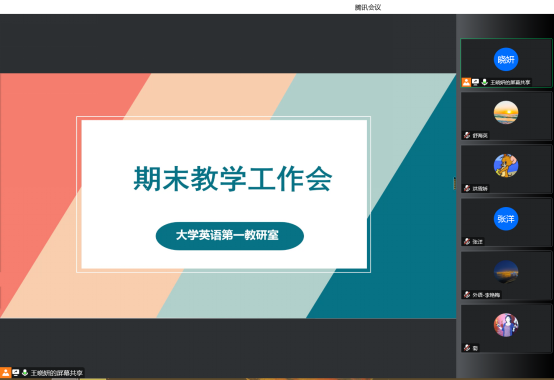Select the woman photo avatar participant tile
The height and width of the screenshot is (380, 554).
point(506,328)
